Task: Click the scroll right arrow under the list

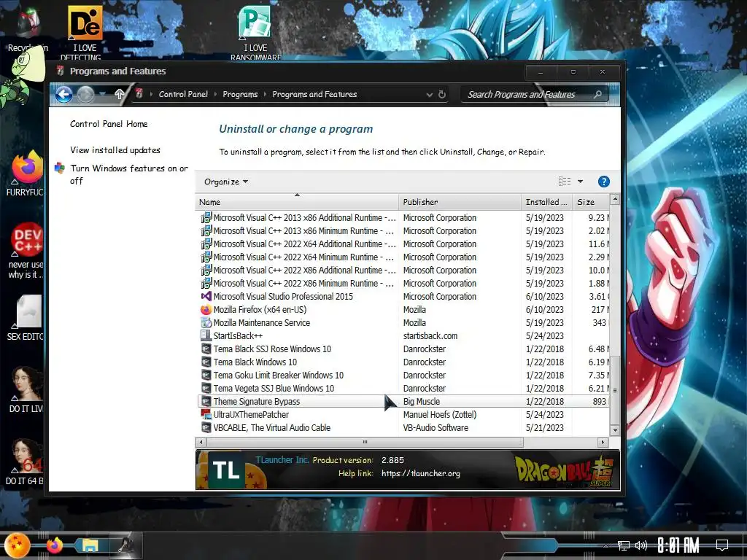Action: pyautogui.click(x=603, y=443)
